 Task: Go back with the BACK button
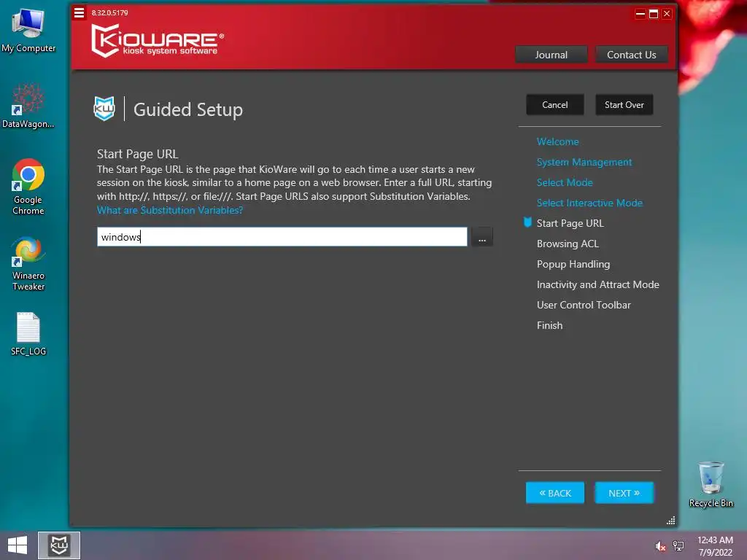coord(555,493)
